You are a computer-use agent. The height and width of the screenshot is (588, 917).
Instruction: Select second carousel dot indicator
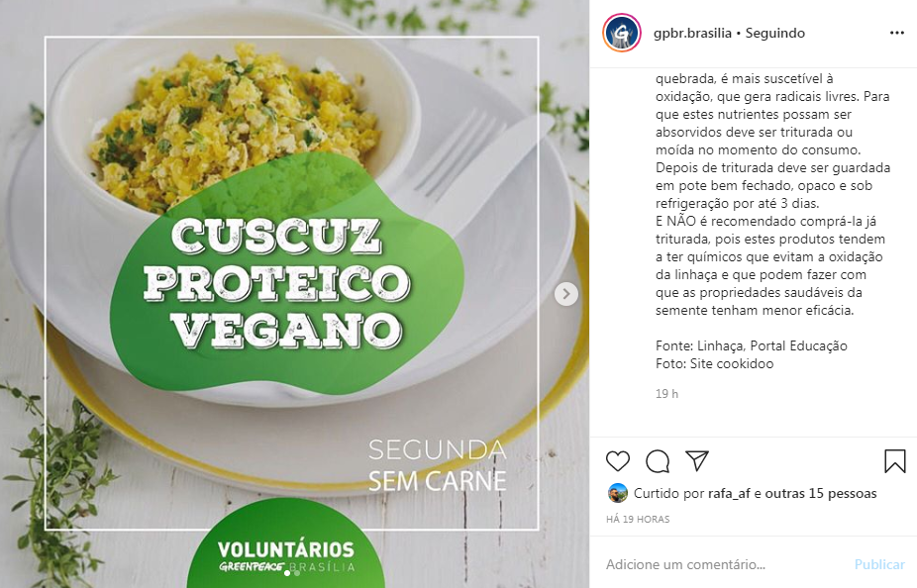[x=297, y=573]
